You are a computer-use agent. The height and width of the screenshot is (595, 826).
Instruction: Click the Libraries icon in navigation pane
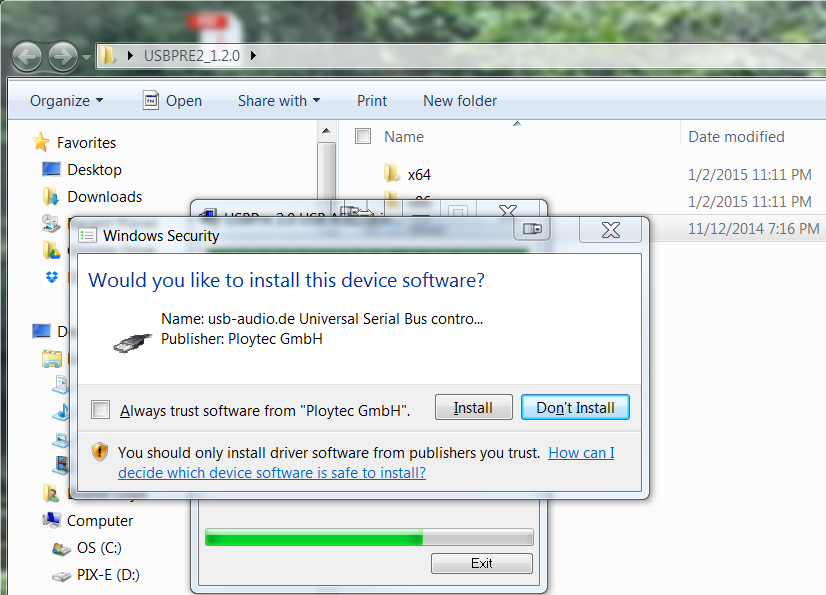pyautogui.click(x=52, y=359)
